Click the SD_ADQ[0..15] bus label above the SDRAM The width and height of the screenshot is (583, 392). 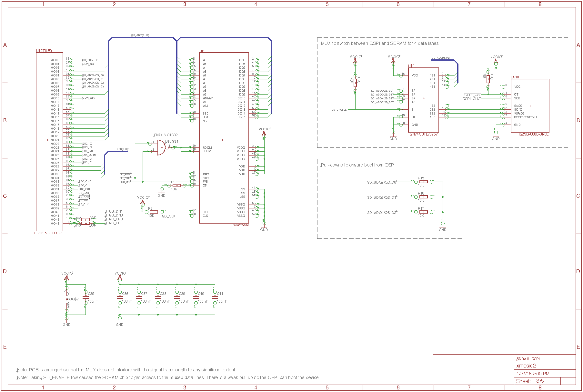pos(140,35)
